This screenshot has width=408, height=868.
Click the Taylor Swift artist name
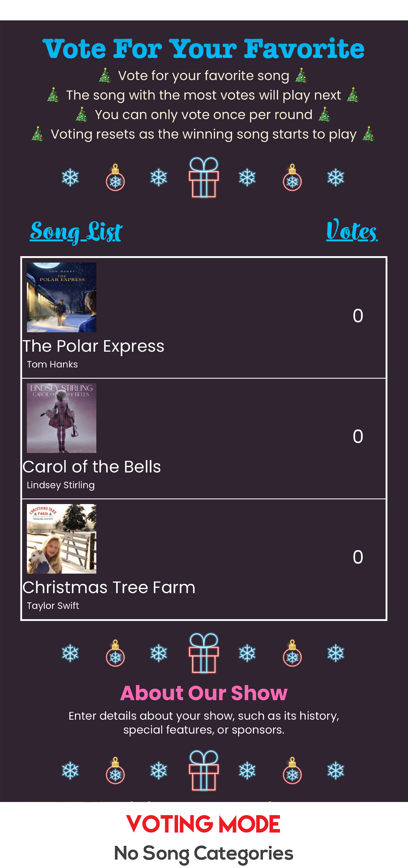53,606
